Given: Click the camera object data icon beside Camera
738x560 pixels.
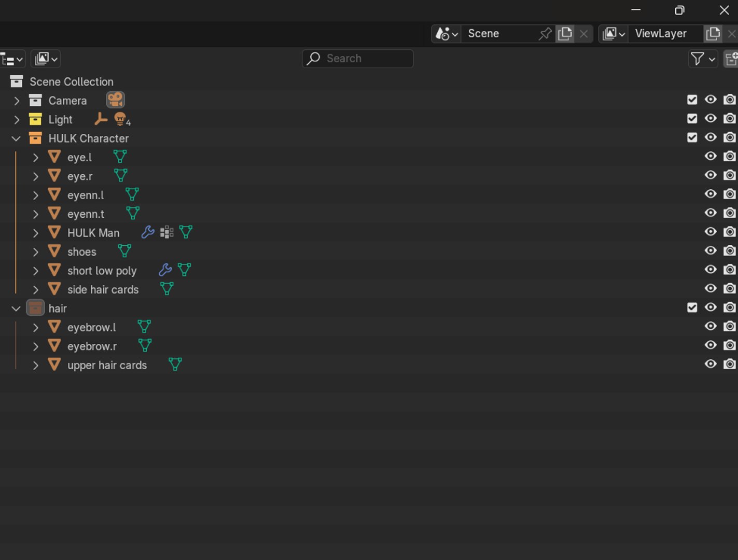Looking at the screenshot, I should [115, 100].
